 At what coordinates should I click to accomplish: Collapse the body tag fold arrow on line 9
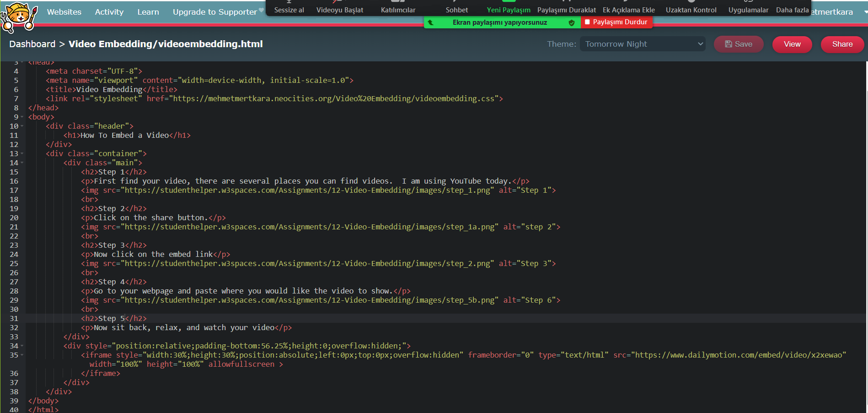point(22,117)
